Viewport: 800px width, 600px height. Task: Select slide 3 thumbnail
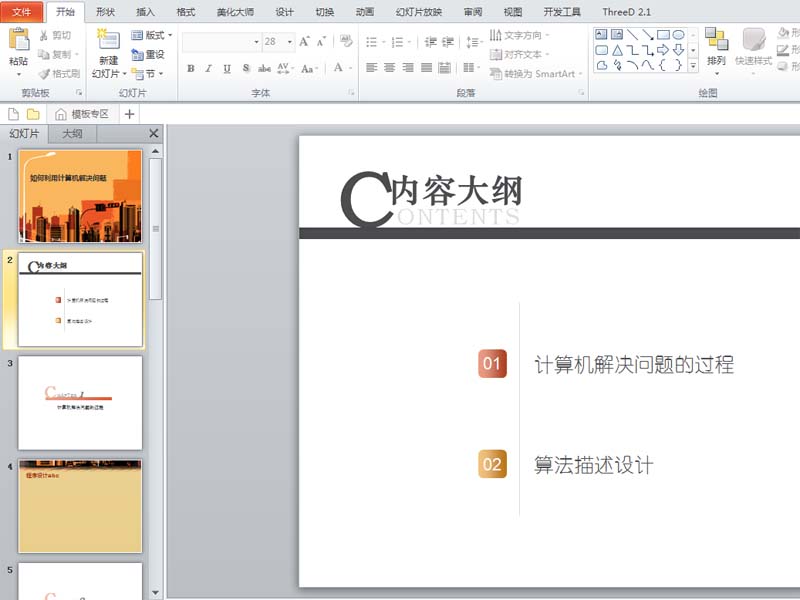(x=81, y=403)
